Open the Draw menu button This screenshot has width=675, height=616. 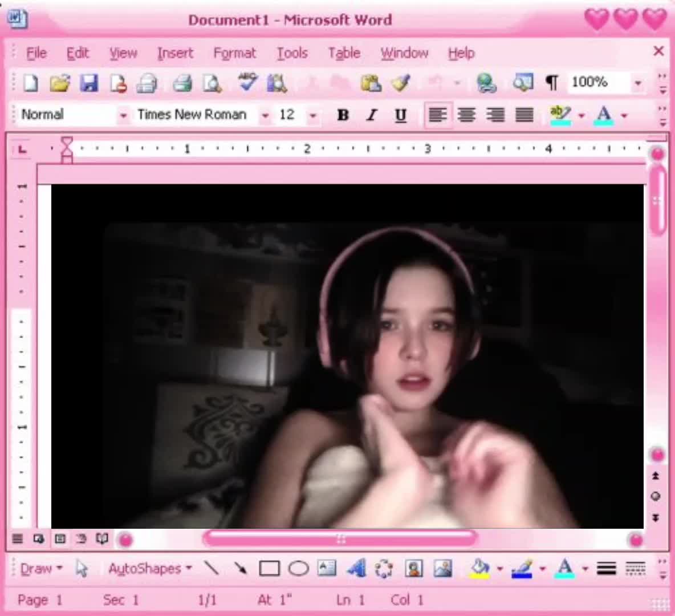(41, 569)
